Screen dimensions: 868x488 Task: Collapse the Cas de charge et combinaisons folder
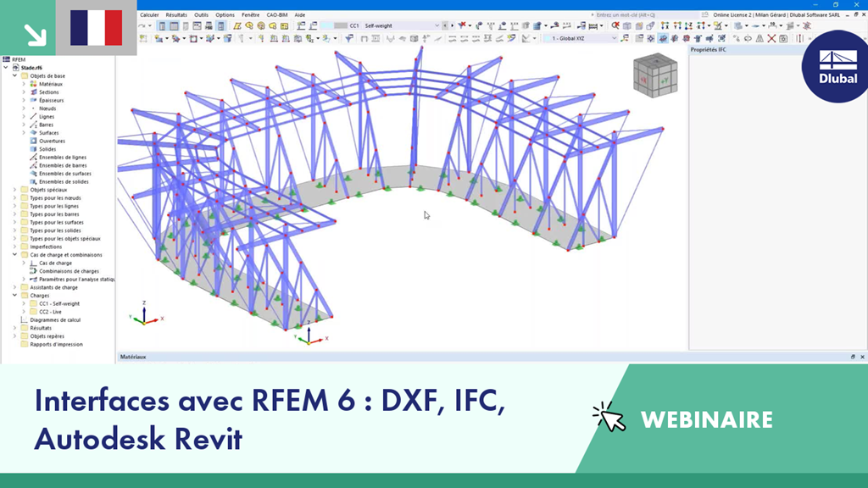(x=15, y=255)
